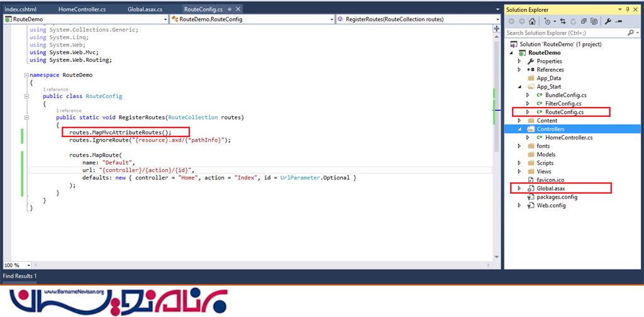Screen dimensions: 644x317
Task: Click the Web.config file icon
Action: [530, 205]
